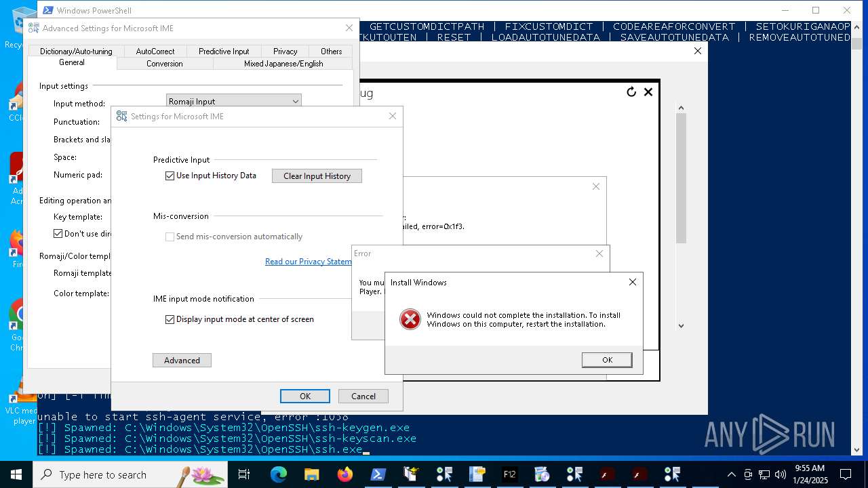868x488 pixels.
Task: Open the Privacy tab
Action: (285, 51)
